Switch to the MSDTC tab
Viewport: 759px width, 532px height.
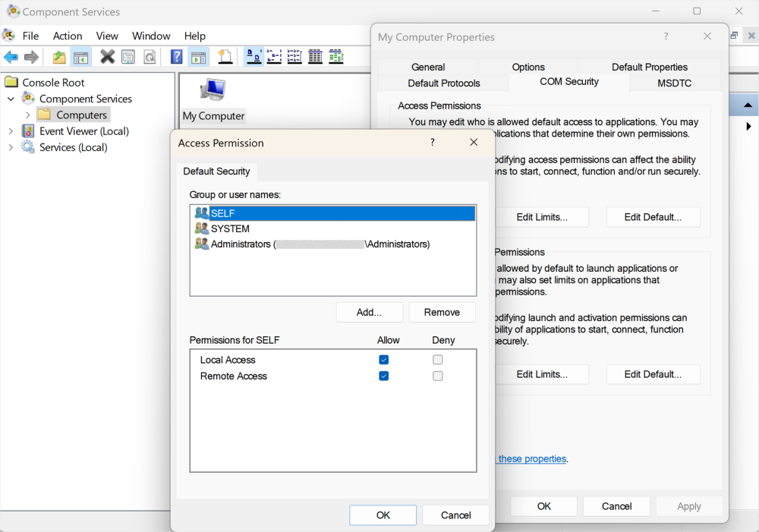(x=675, y=83)
